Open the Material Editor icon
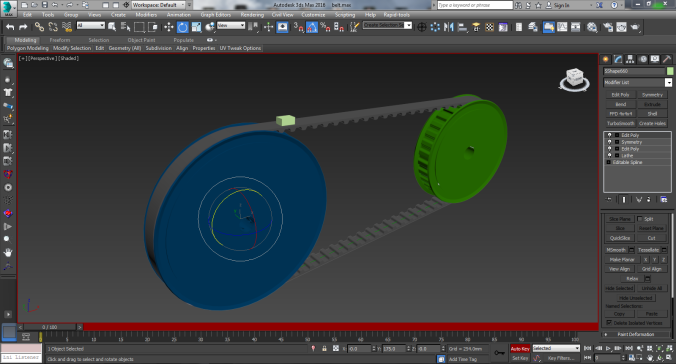 tap(592, 27)
